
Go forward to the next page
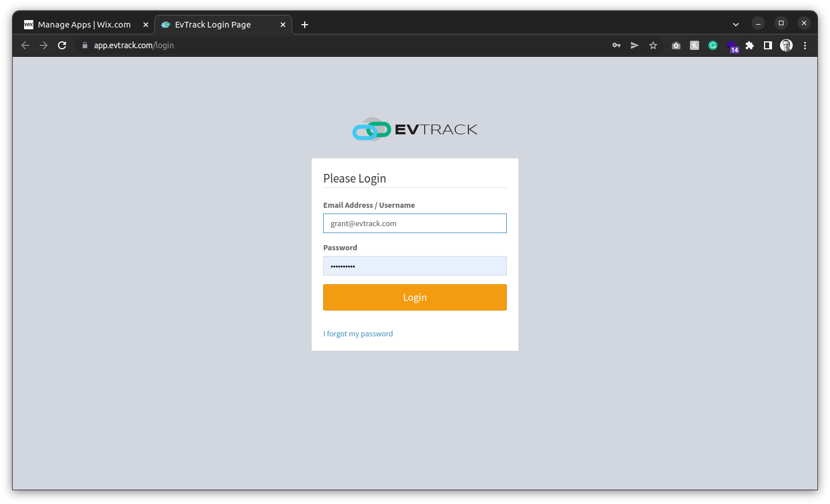(44, 45)
